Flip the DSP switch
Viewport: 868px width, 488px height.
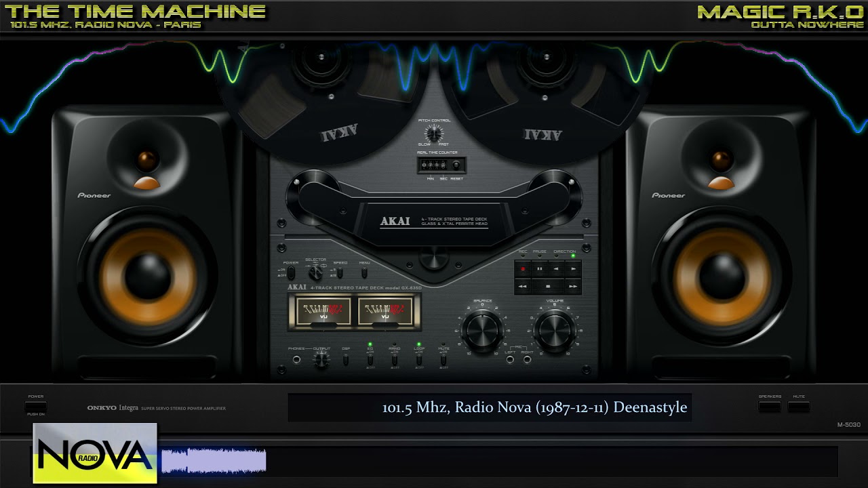click(x=346, y=359)
